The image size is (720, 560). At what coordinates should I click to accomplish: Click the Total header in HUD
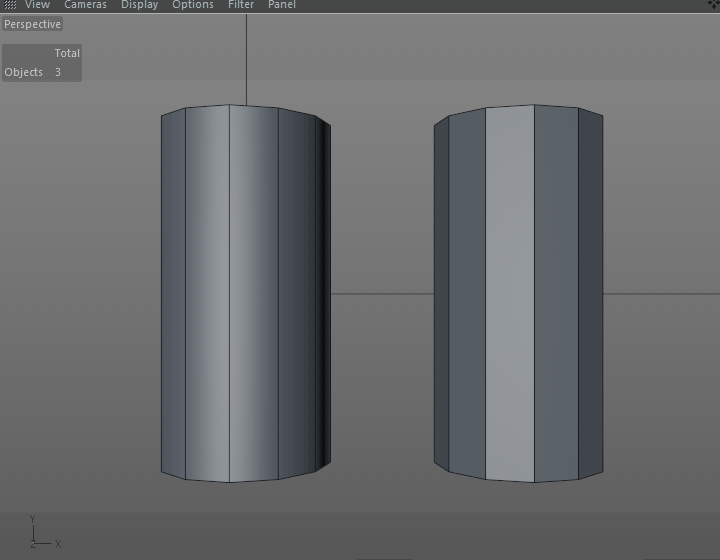67,53
